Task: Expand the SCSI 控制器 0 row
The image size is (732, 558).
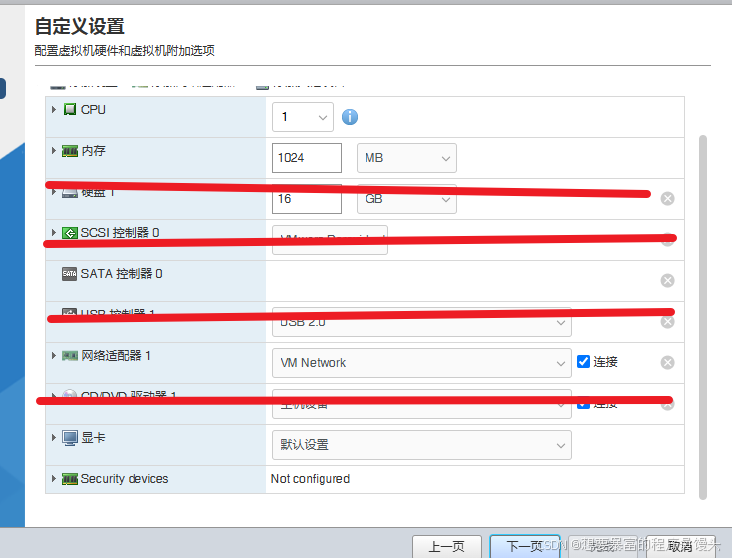Action: pos(54,232)
